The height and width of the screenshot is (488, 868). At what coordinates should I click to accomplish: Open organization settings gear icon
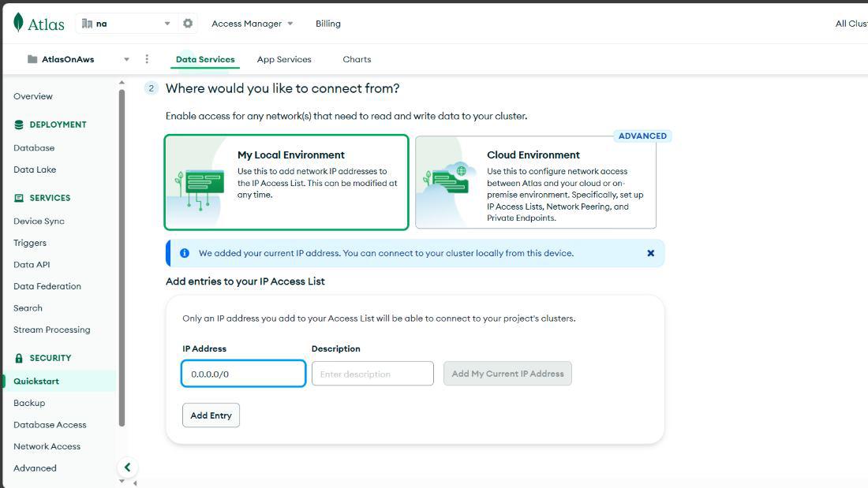[188, 24]
